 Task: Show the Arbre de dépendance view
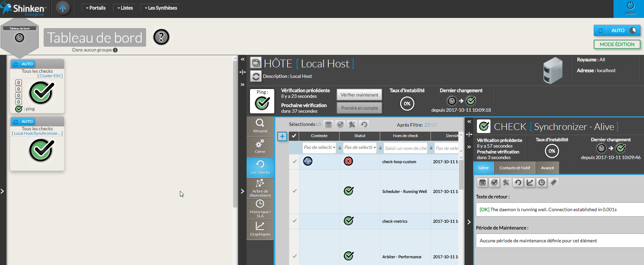click(x=260, y=188)
